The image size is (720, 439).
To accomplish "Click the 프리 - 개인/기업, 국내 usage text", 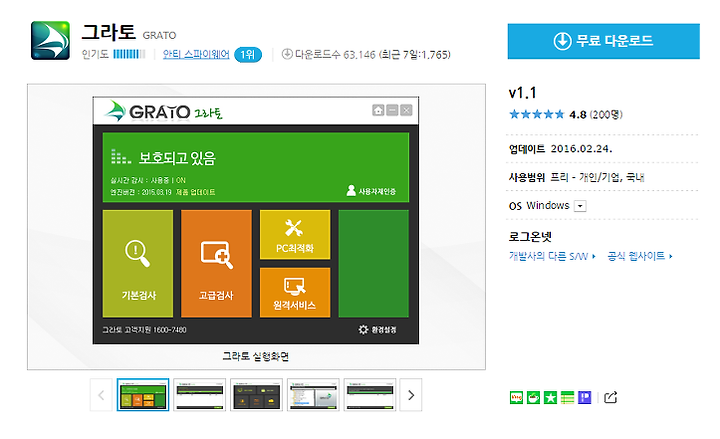I will pyautogui.click(x=597, y=177).
